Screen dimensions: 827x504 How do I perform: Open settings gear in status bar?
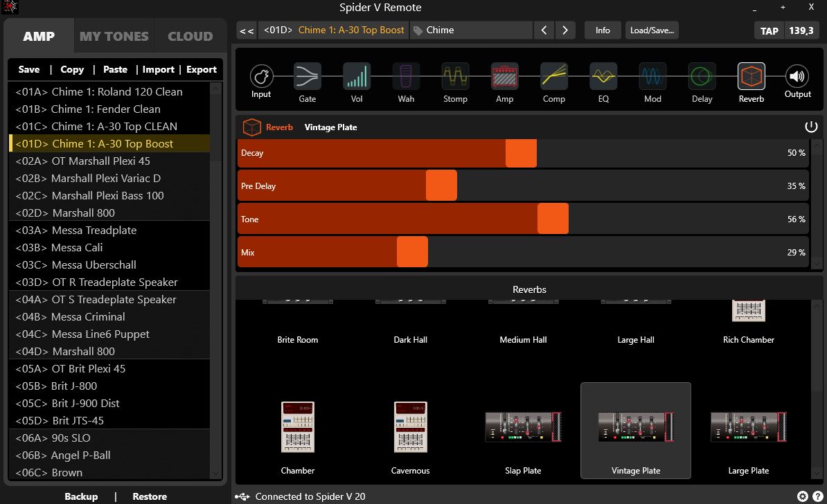[x=802, y=496]
